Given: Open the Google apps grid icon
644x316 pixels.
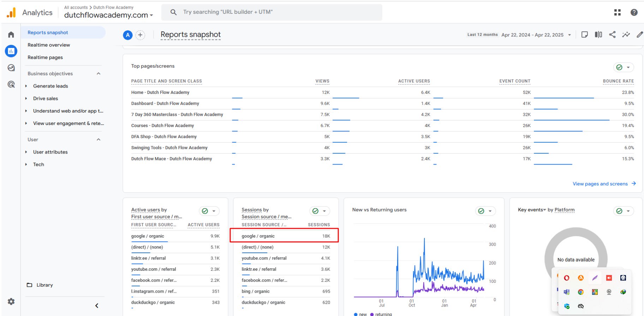Looking at the screenshot, I should (x=617, y=12).
